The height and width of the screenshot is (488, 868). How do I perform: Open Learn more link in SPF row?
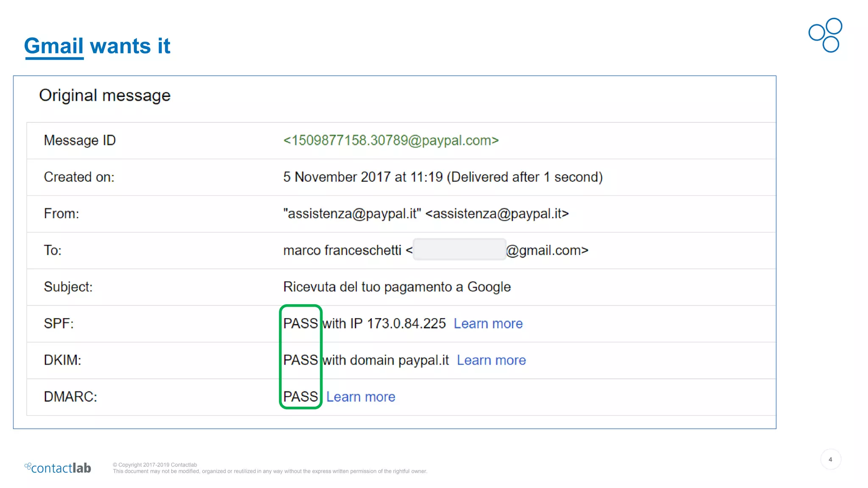[x=488, y=324]
